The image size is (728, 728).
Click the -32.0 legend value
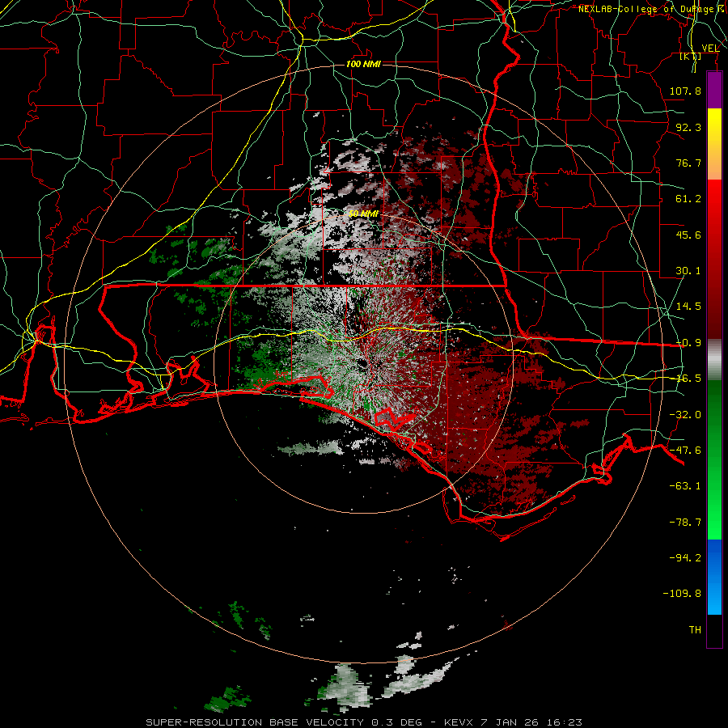(x=685, y=415)
